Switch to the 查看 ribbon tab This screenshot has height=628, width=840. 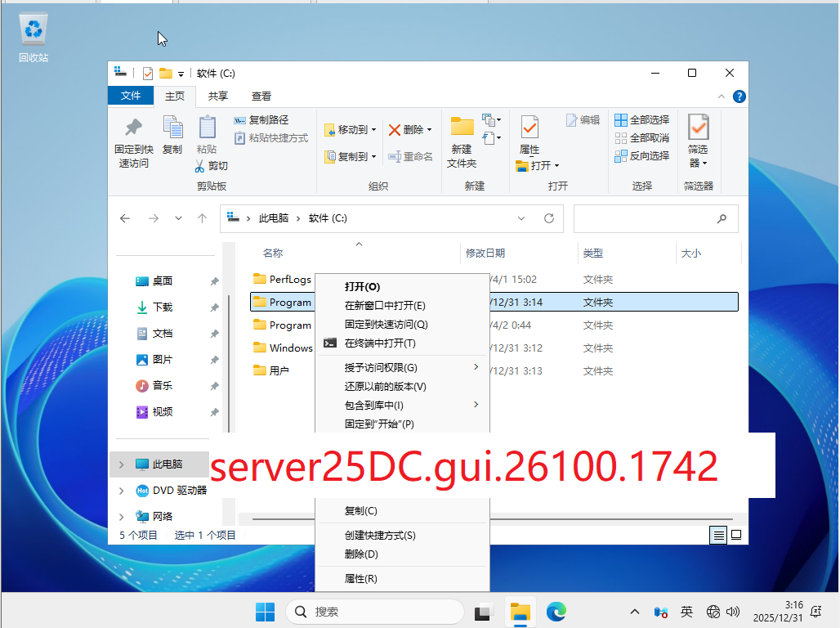261,96
